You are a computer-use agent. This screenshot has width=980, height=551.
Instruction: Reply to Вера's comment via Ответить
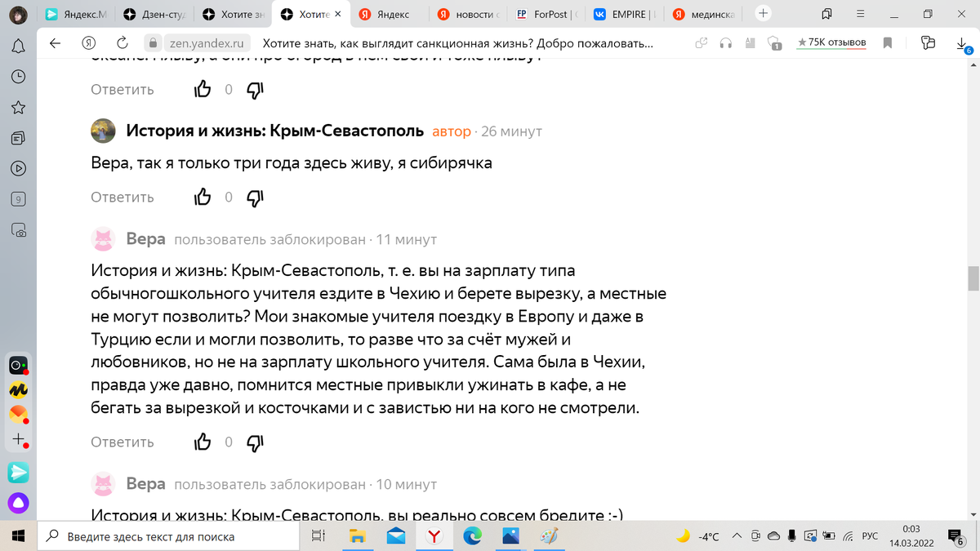click(x=121, y=442)
